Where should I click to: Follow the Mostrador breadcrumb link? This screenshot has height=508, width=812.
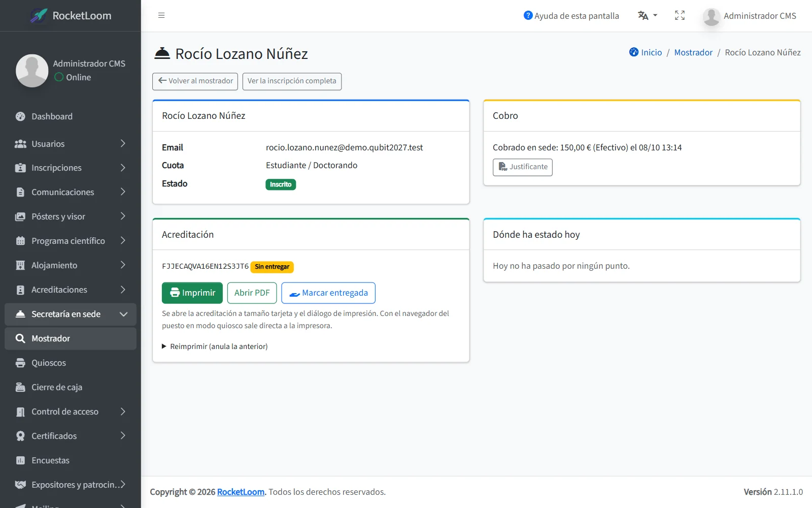tap(693, 52)
